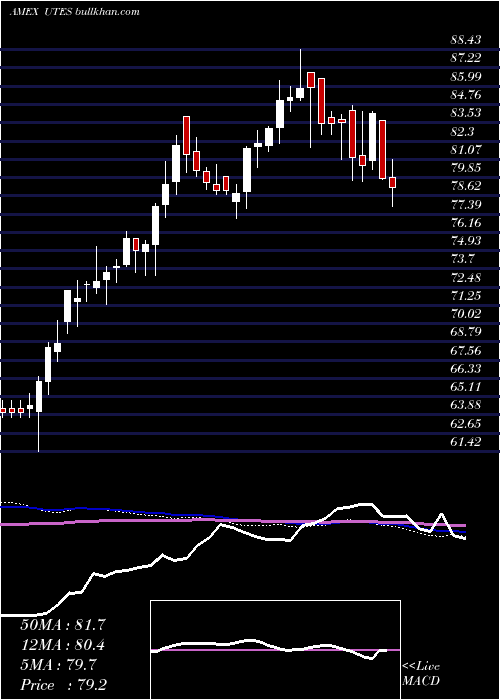Screen dimensions: 500x700
Task: Click the 67.56 price axis label
Action: [466, 350]
